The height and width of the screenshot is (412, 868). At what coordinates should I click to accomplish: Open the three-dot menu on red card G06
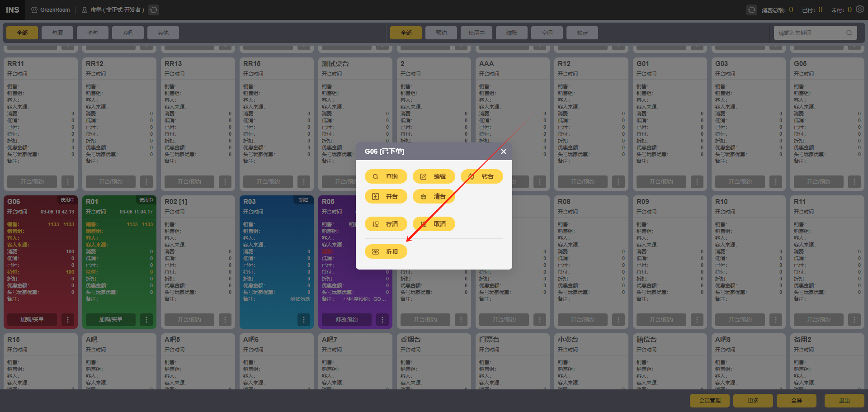pyautogui.click(x=68, y=320)
